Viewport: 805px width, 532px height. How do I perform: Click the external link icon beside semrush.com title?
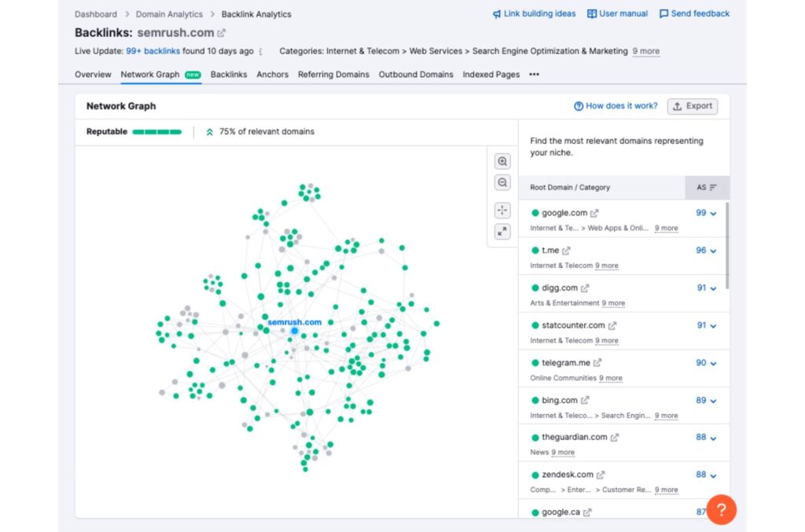[x=223, y=33]
